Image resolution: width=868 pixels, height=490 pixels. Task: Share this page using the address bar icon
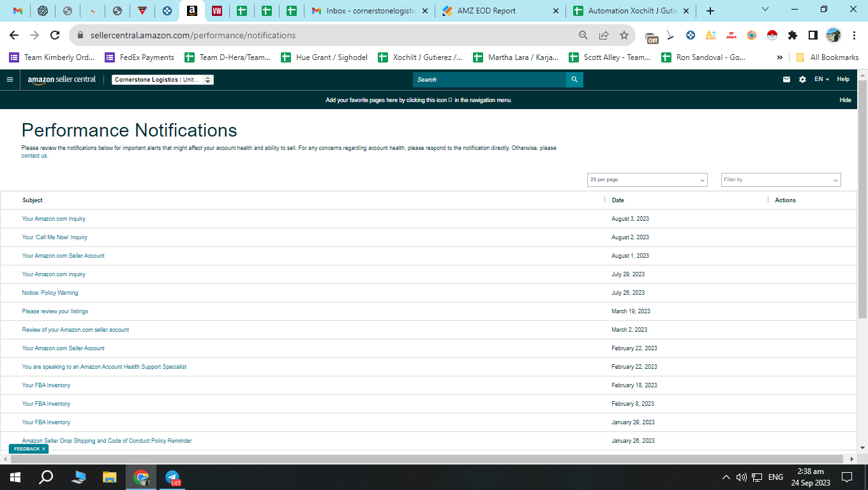[603, 35]
